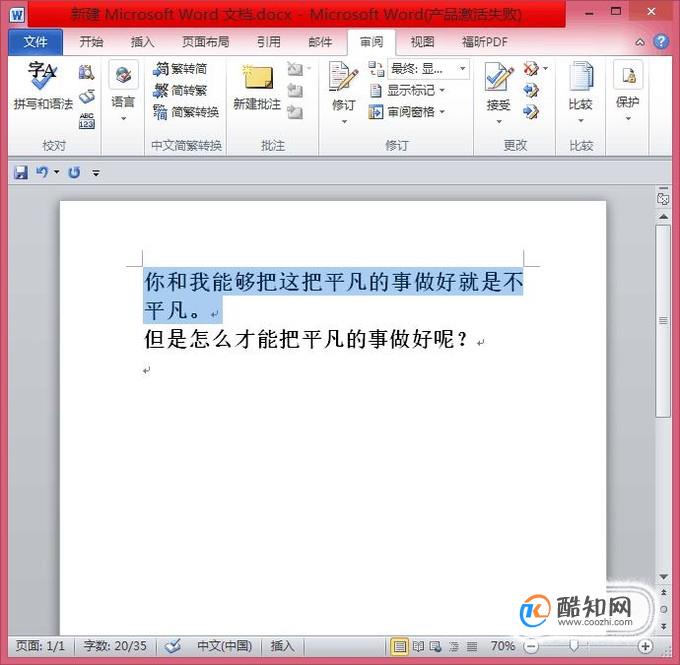The width and height of the screenshot is (680, 665).
Task: Go to Previous Comment icon
Action: point(295,90)
